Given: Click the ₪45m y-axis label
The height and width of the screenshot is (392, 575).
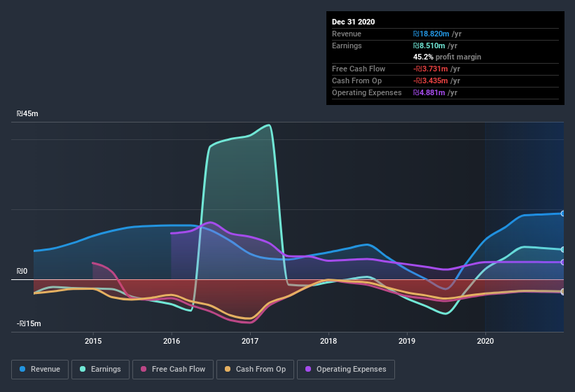Looking at the screenshot, I should [x=28, y=113].
